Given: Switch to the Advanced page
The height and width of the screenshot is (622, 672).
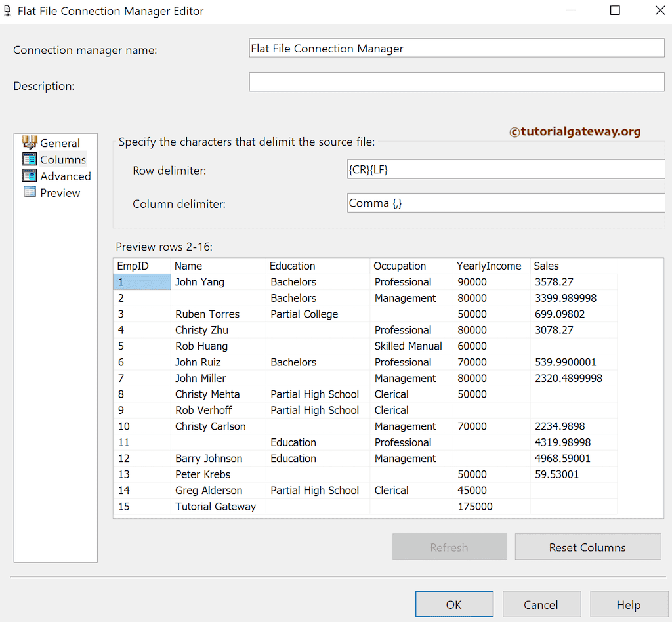Looking at the screenshot, I should (x=66, y=176).
